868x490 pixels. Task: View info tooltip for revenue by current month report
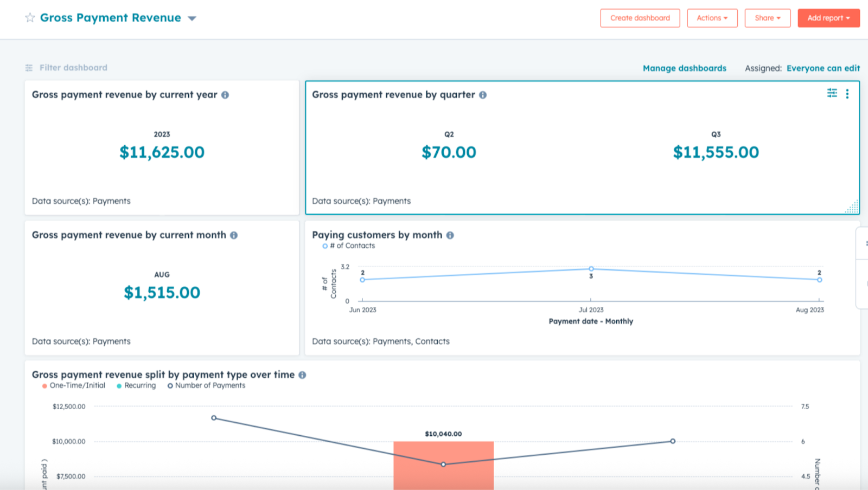[x=234, y=235]
